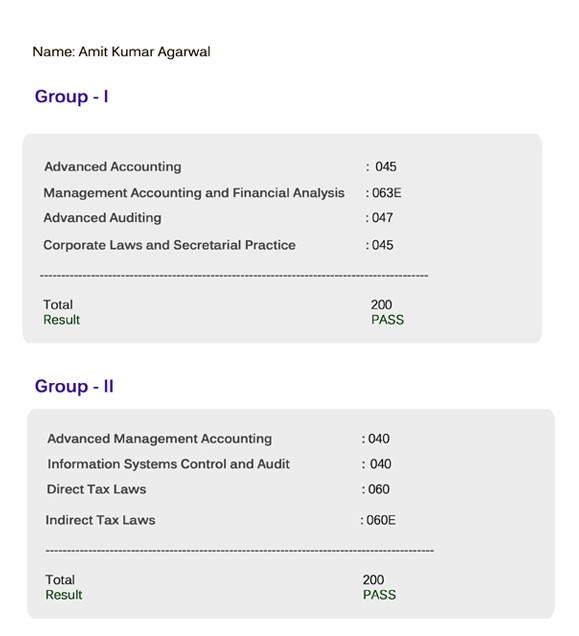Viewport: 579px width, 636px height.
Task: Click Information Systems Control and Audit
Action: pyautogui.click(x=168, y=464)
